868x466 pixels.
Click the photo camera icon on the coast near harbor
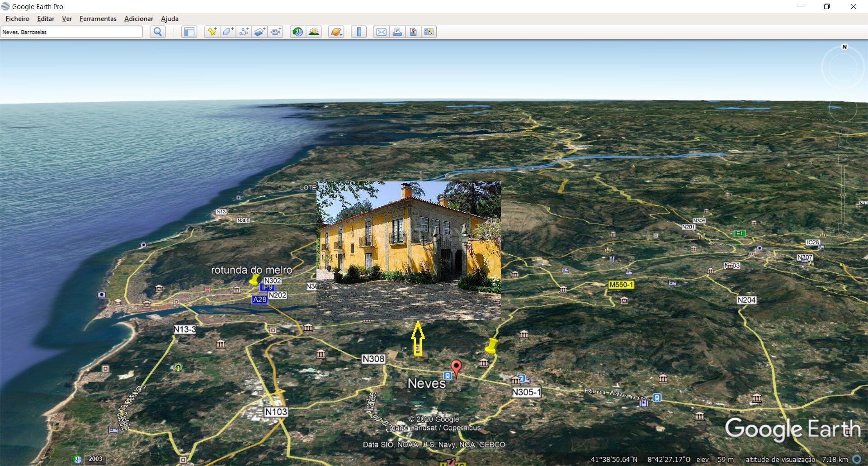click(x=101, y=294)
